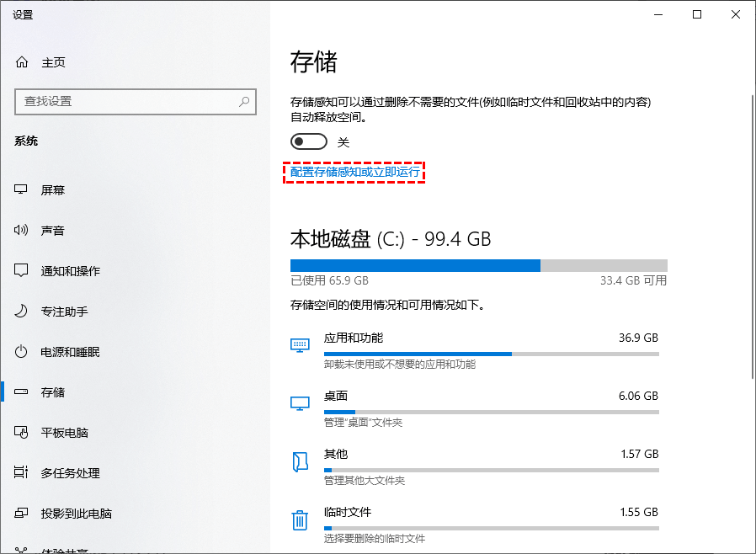
Task: Maximize the Settings window
Action: [697, 14]
